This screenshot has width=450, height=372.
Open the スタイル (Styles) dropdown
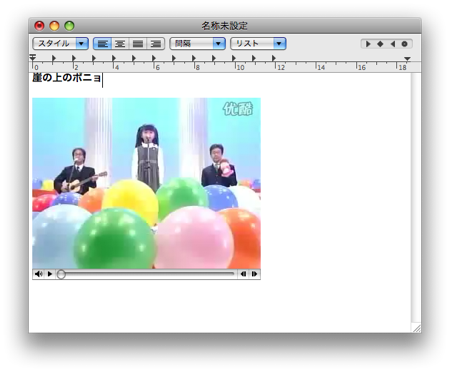pos(60,43)
